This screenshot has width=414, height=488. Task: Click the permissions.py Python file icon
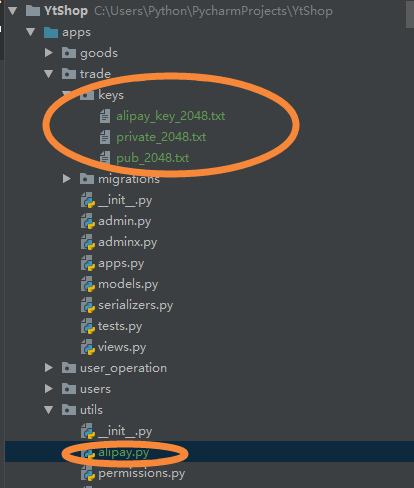pos(88,473)
